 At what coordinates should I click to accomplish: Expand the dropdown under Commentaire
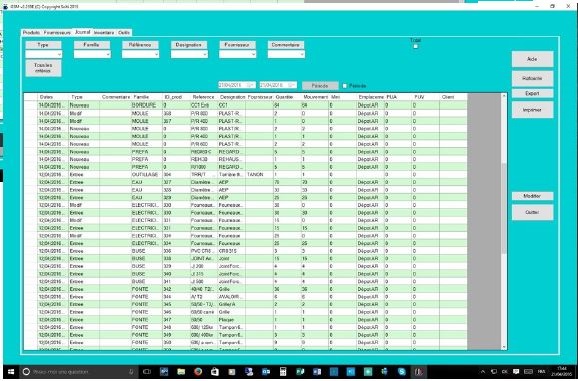pos(302,55)
